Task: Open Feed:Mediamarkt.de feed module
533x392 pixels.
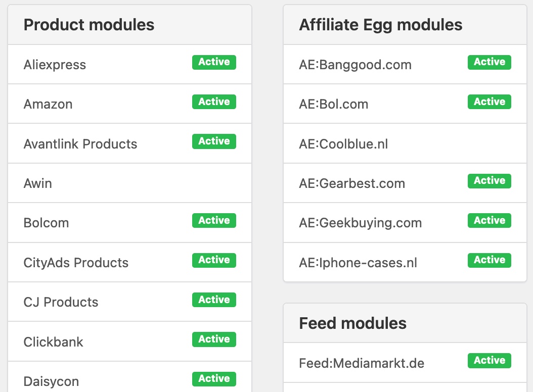Action: coord(362,363)
